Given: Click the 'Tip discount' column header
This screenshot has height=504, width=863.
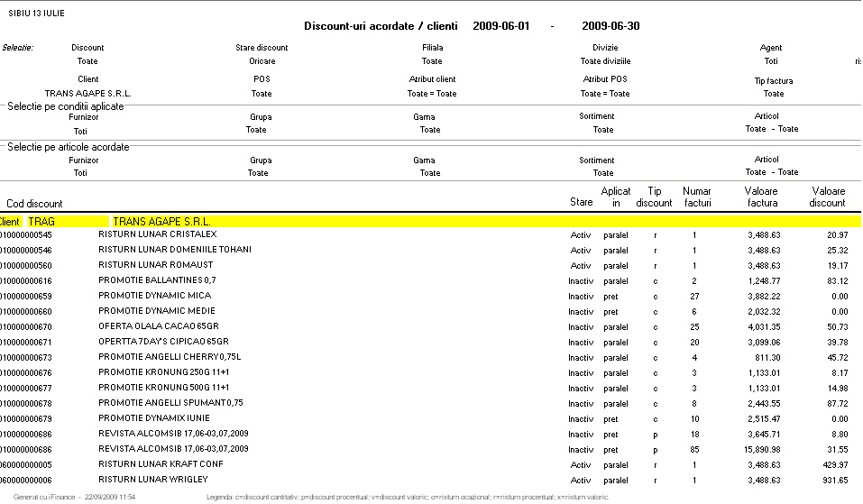Looking at the screenshot, I should tap(654, 197).
